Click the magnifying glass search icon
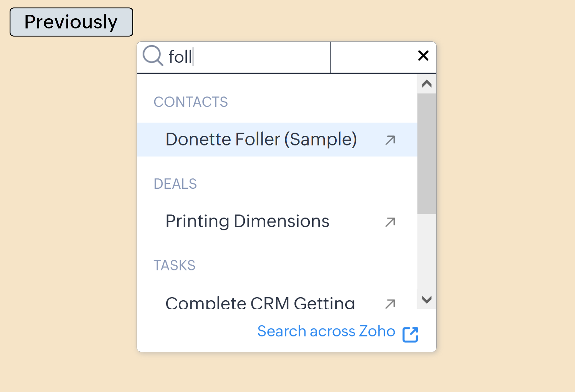Screen dimensions: 575x392 153,56
